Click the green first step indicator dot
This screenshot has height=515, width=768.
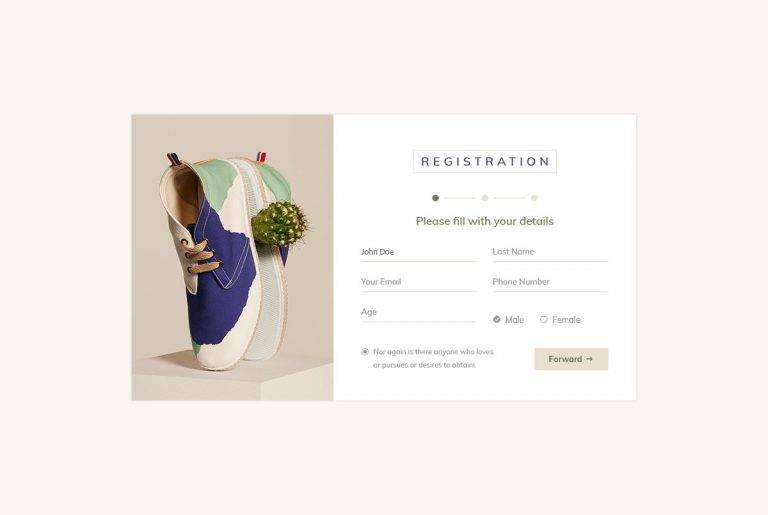(435, 198)
